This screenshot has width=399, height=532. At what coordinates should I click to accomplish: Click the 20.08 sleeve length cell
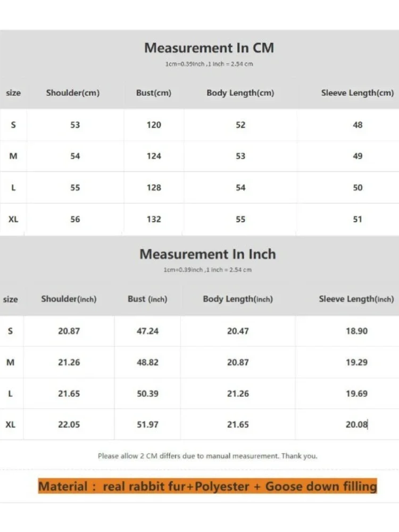(x=356, y=425)
